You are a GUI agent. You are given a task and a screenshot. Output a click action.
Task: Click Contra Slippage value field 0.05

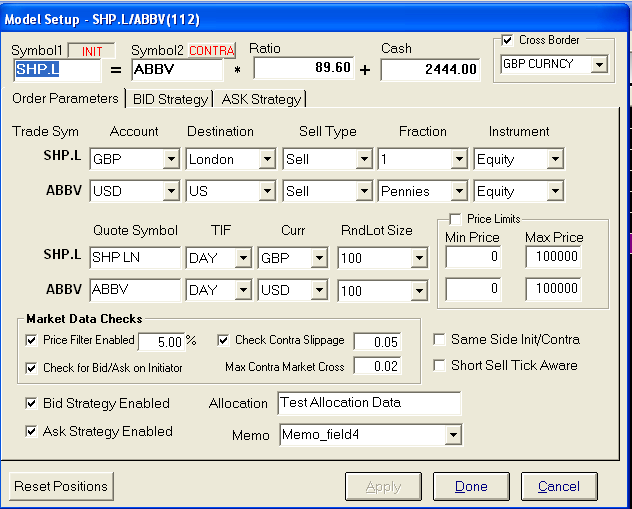point(377,342)
